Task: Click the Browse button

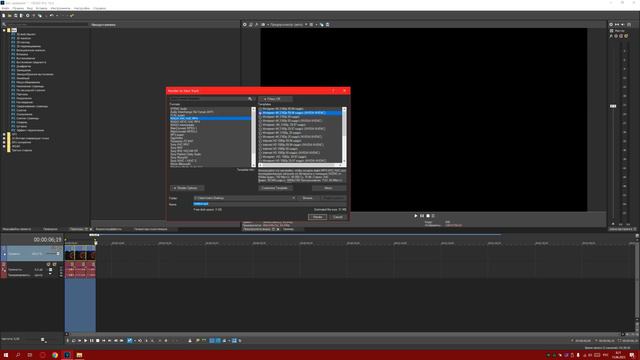Action: tap(309, 198)
